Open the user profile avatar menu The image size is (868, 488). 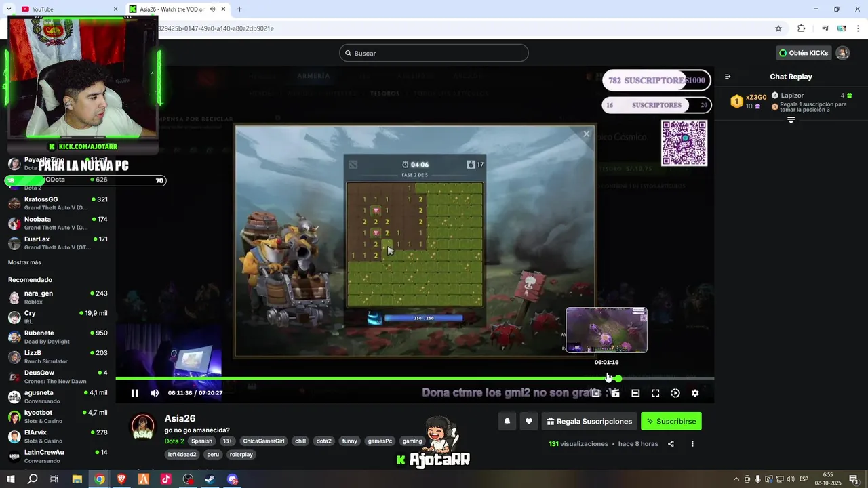842,53
